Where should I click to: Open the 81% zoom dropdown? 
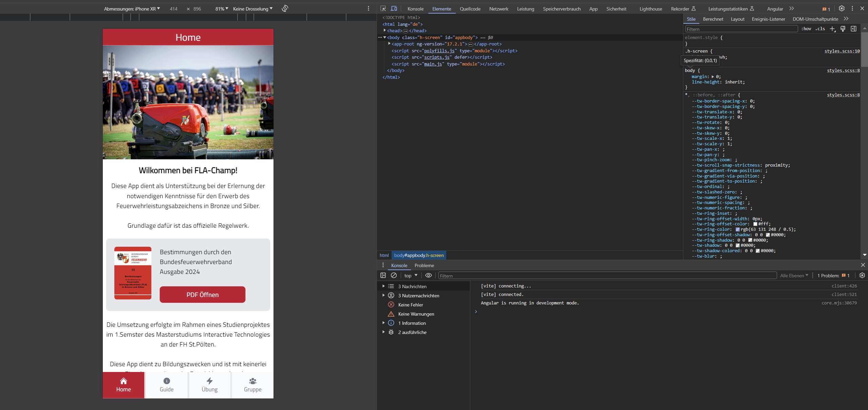click(x=222, y=9)
